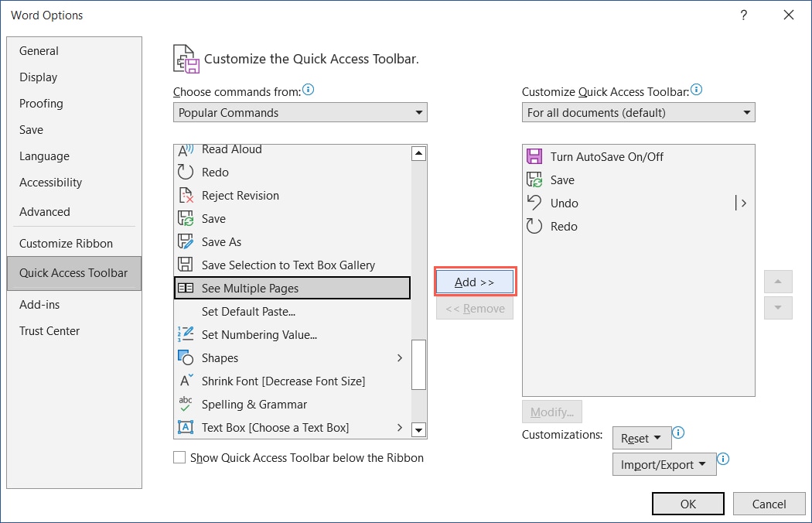Select the Turn AutoSave On/Off icon
The image size is (812, 523).
pos(534,156)
